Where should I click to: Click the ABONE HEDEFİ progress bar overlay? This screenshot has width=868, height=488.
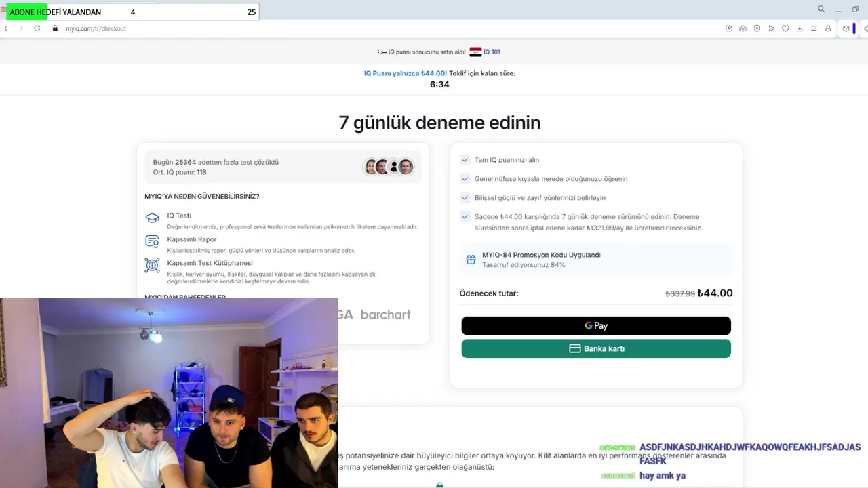point(132,12)
